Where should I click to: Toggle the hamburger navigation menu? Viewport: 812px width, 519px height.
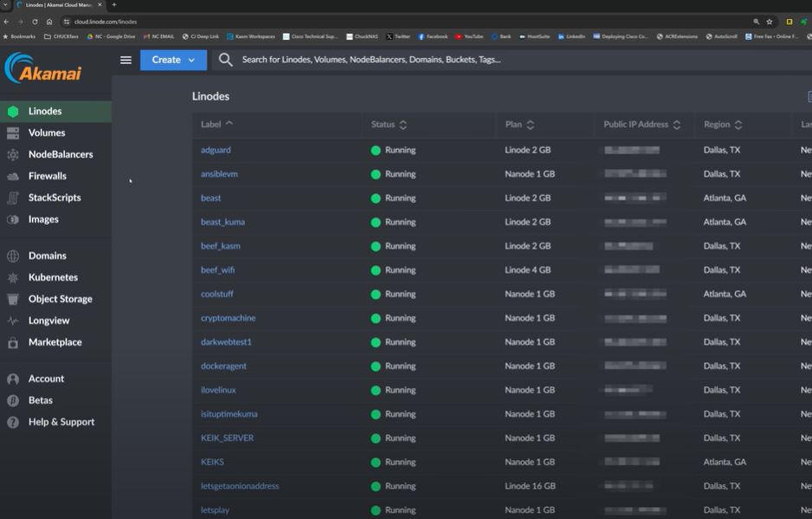pos(126,60)
